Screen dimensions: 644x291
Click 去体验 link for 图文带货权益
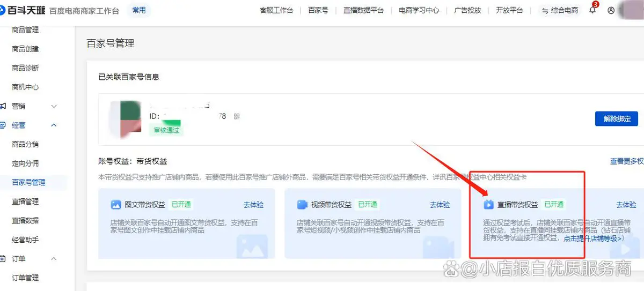(253, 205)
